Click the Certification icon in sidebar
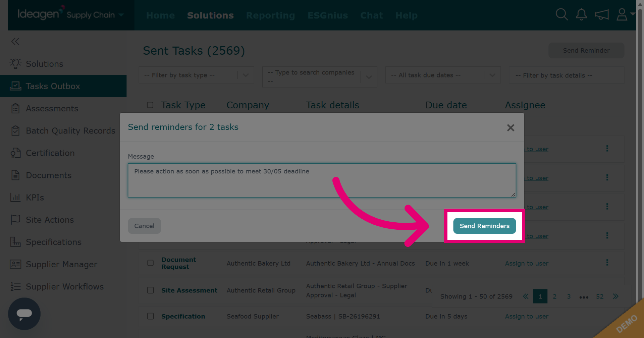The width and height of the screenshot is (644, 338). 15,153
